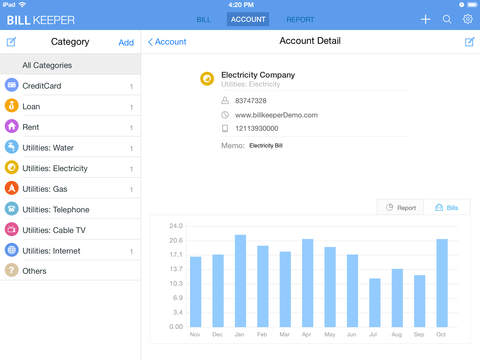Open Utilities: Telephone category
The width and height of the screenshot is (480, 360).
tap(70, 209)
